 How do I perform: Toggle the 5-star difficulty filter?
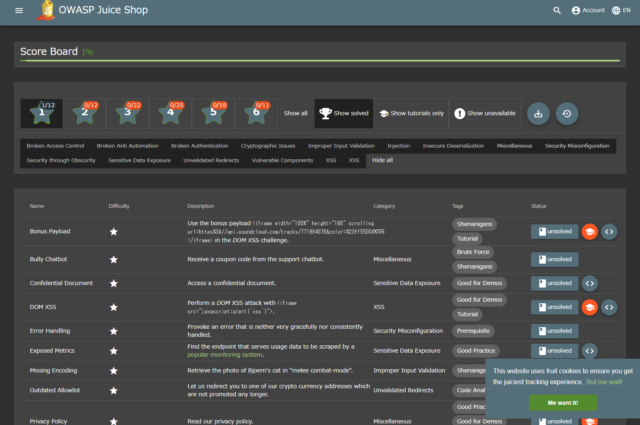click(x=213, y=113)
